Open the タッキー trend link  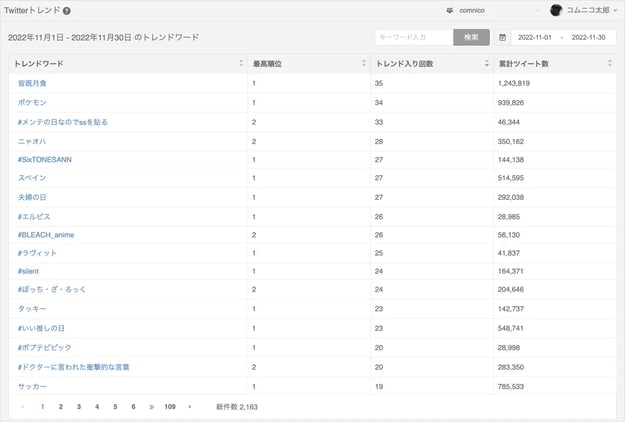tap(32, 309)
